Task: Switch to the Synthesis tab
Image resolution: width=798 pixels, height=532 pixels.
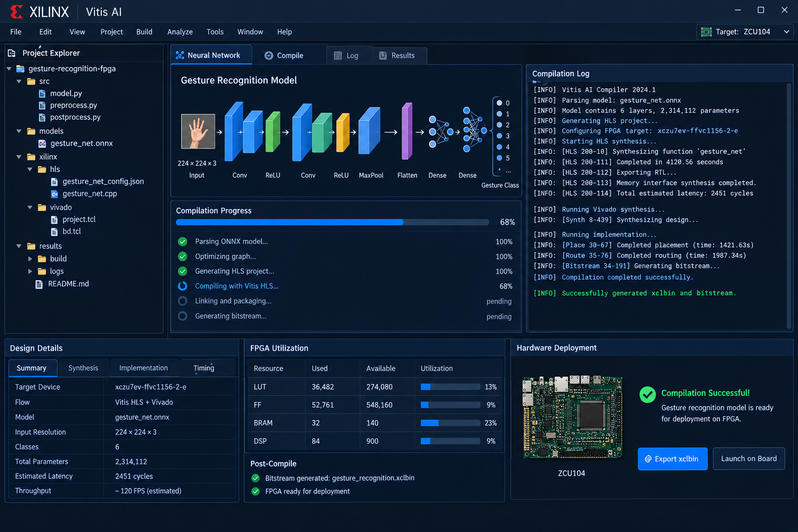Action: tap(83, 368)
